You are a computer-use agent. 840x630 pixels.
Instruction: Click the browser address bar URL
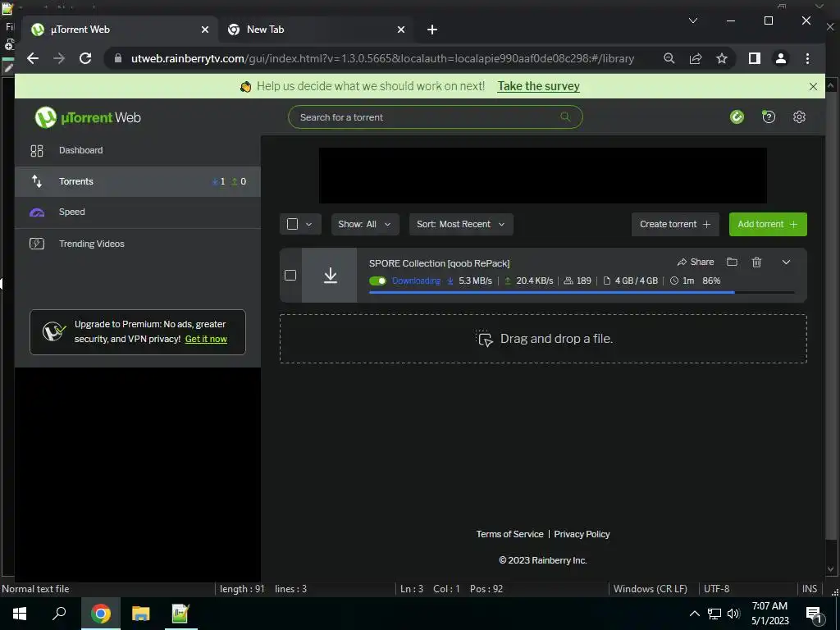[x=382, y=58]
